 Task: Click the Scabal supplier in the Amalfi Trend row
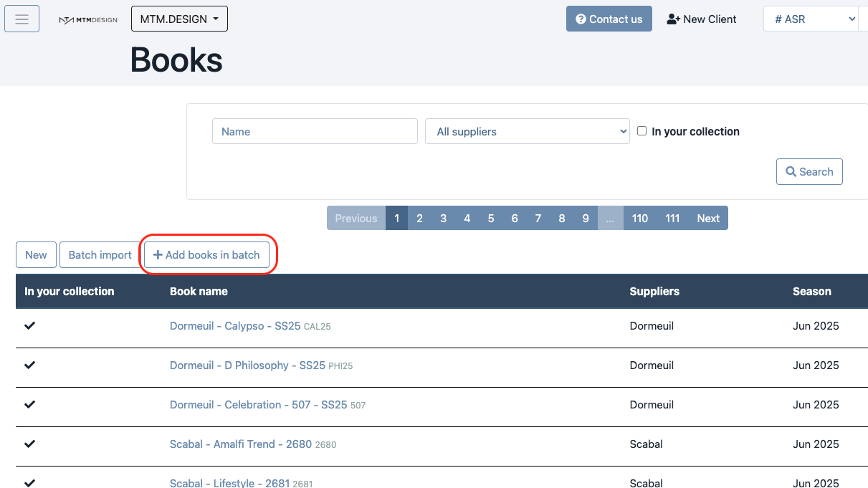pyautogui.click(x=647, y=444)
